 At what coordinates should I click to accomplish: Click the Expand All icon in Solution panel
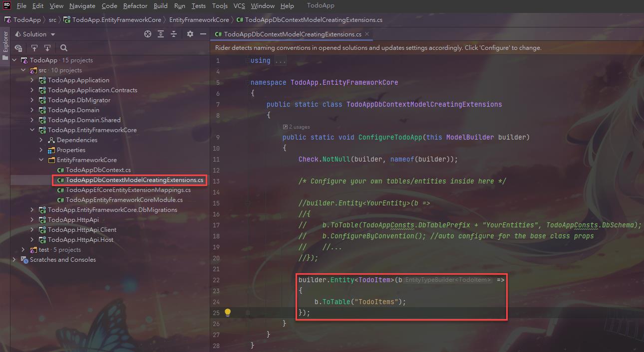[161, 34]
